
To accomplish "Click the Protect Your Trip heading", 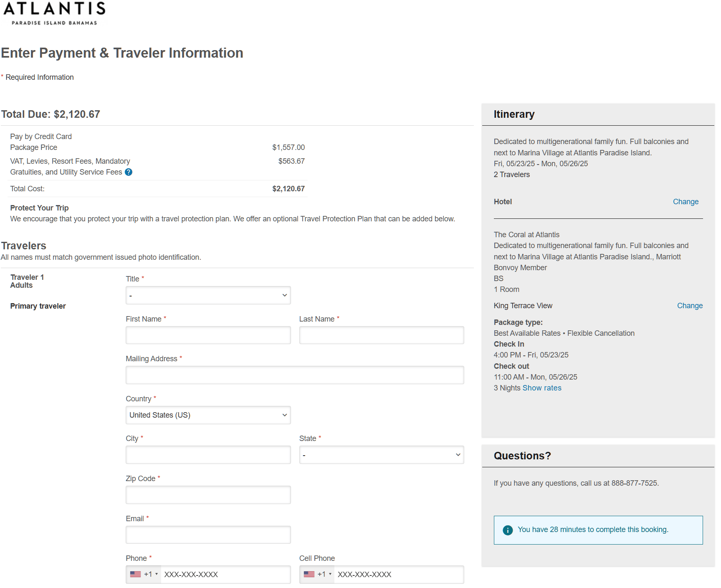I will [x=39, y=208].
